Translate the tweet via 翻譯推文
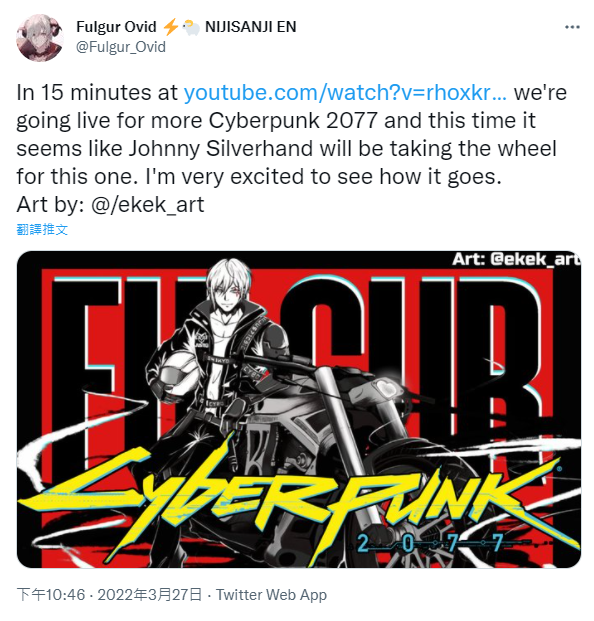The width and height of the screenshot is (594, 621). [42, 229]
